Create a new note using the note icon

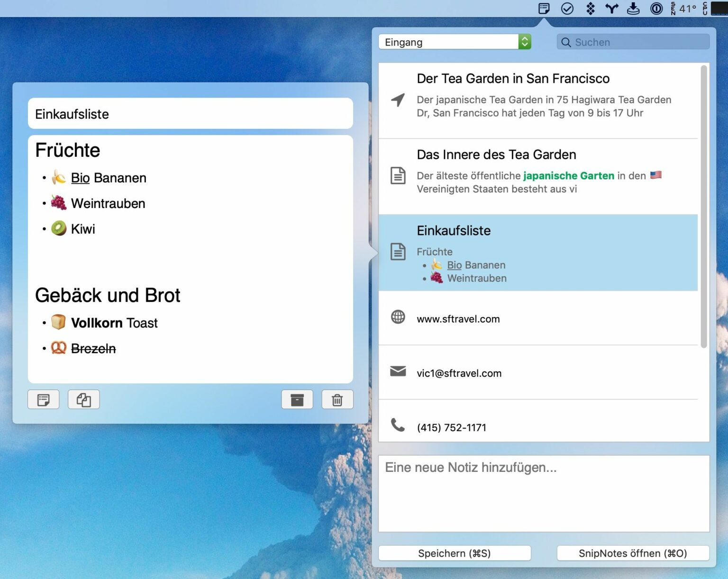click(43, 399)
